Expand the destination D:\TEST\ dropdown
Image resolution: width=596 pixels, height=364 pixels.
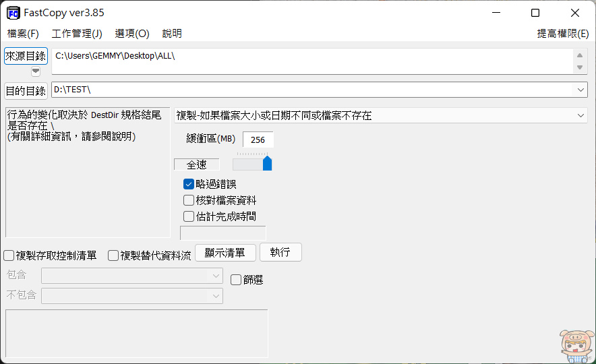580,90
